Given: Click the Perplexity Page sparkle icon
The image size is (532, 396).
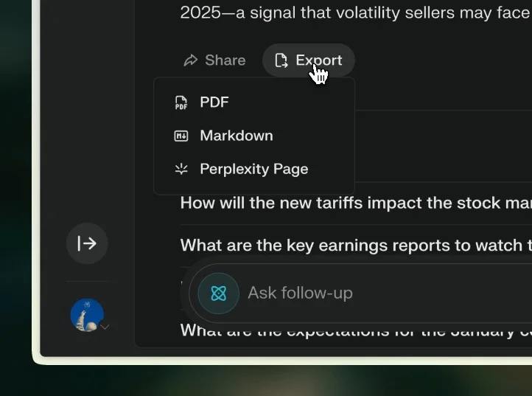Looking at the screenshot, I should (181, 169).
